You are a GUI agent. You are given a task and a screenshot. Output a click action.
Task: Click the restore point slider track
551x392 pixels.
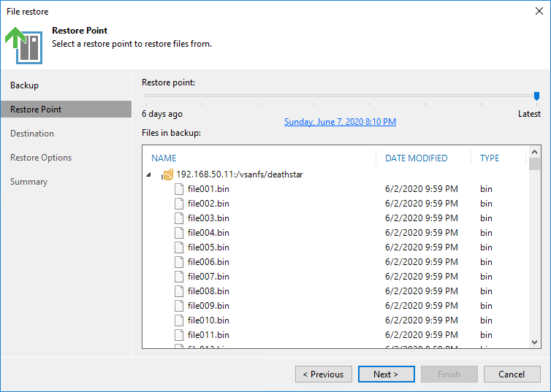339,96
